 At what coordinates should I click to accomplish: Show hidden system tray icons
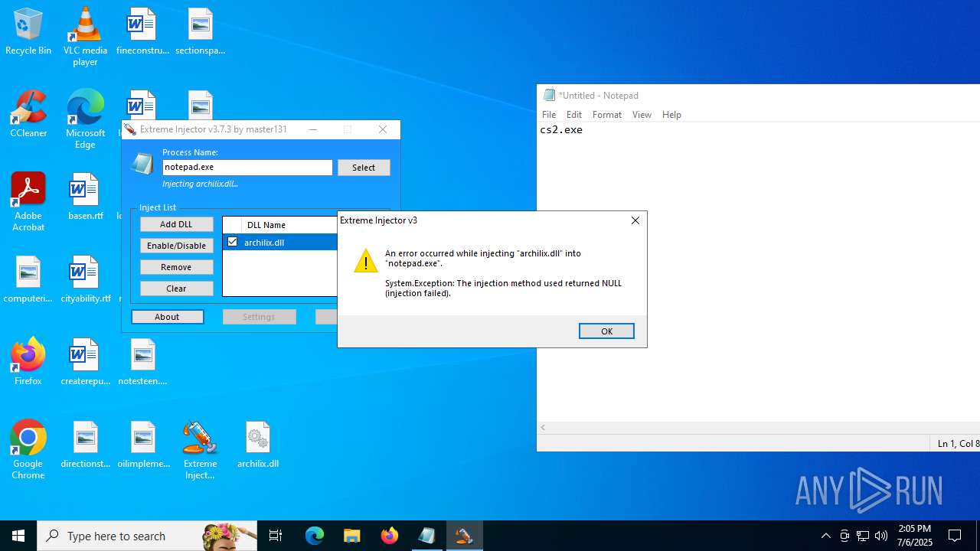825,536
